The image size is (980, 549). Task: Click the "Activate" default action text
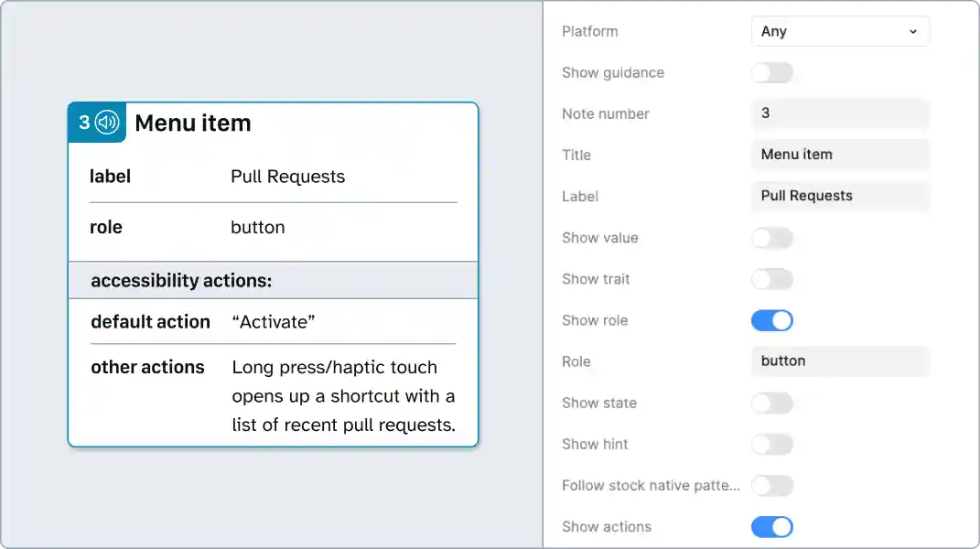pos(276,322)
